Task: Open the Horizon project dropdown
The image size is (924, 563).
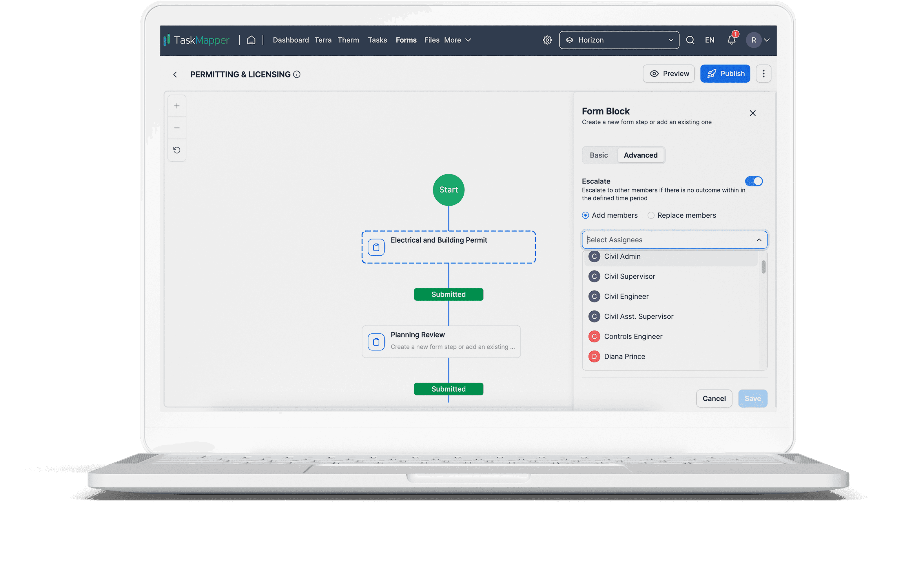Action: coord(619,40)
